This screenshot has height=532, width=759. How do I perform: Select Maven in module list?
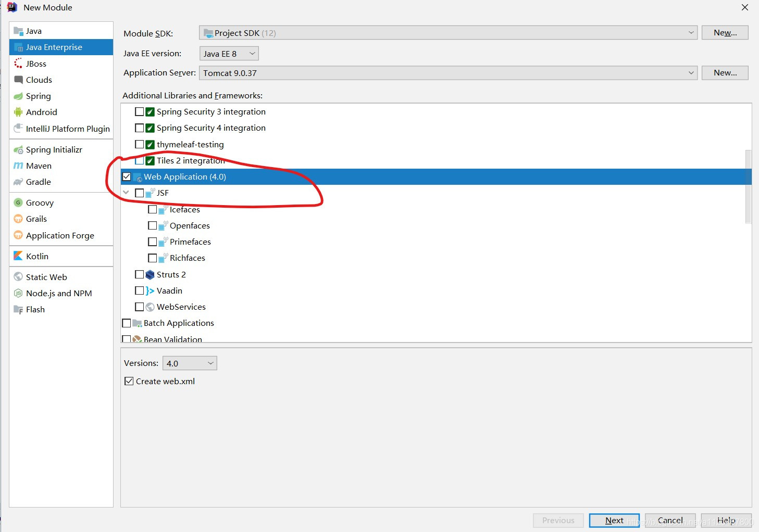click(x=61, y=166)
